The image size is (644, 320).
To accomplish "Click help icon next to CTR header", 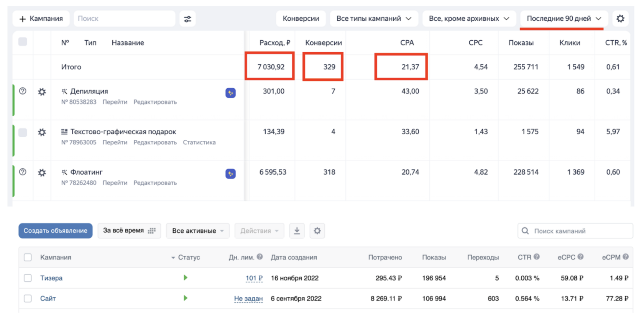I will pos(537,257).
